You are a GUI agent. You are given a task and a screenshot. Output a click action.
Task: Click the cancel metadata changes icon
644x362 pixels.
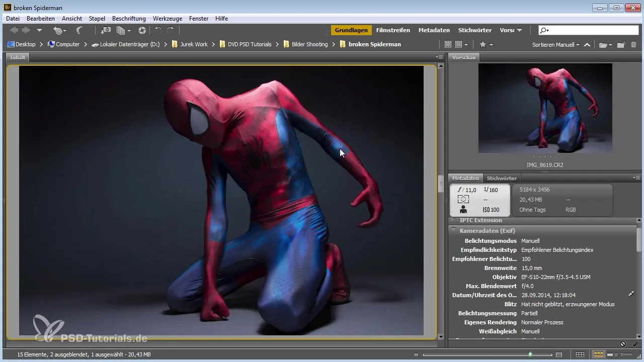point(623,344)
